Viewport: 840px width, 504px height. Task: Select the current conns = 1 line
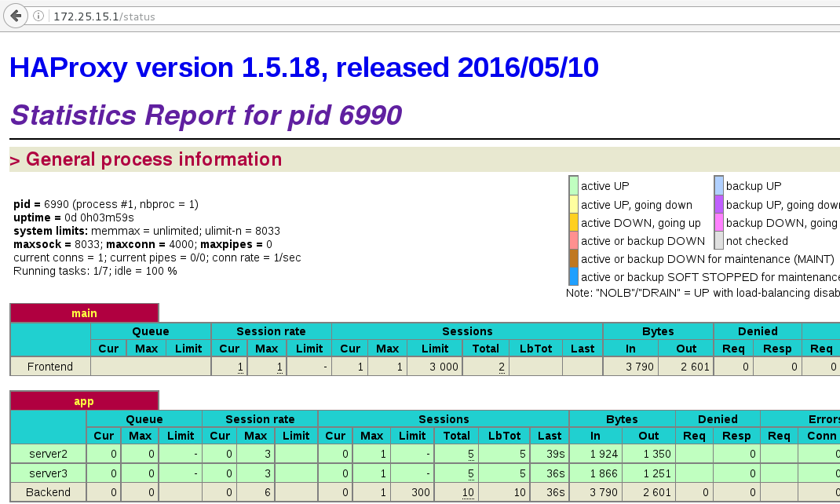pos(157,257)
